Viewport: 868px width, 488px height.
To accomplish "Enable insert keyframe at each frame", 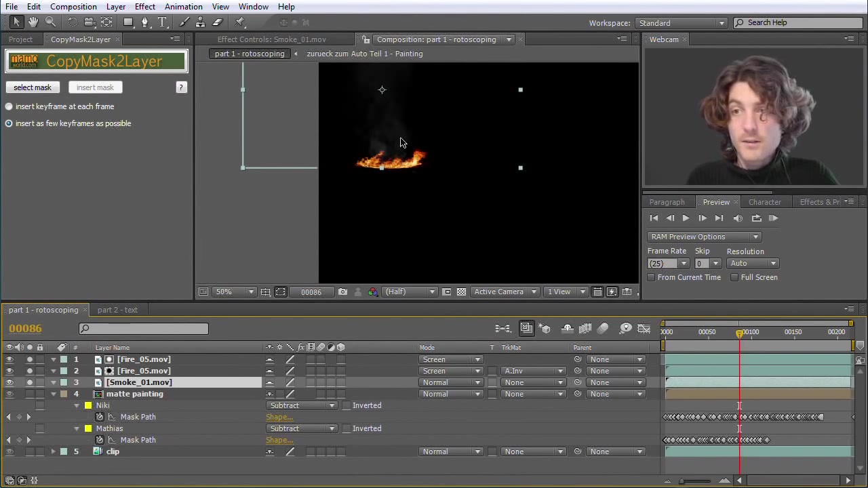I will coord(9,106).
